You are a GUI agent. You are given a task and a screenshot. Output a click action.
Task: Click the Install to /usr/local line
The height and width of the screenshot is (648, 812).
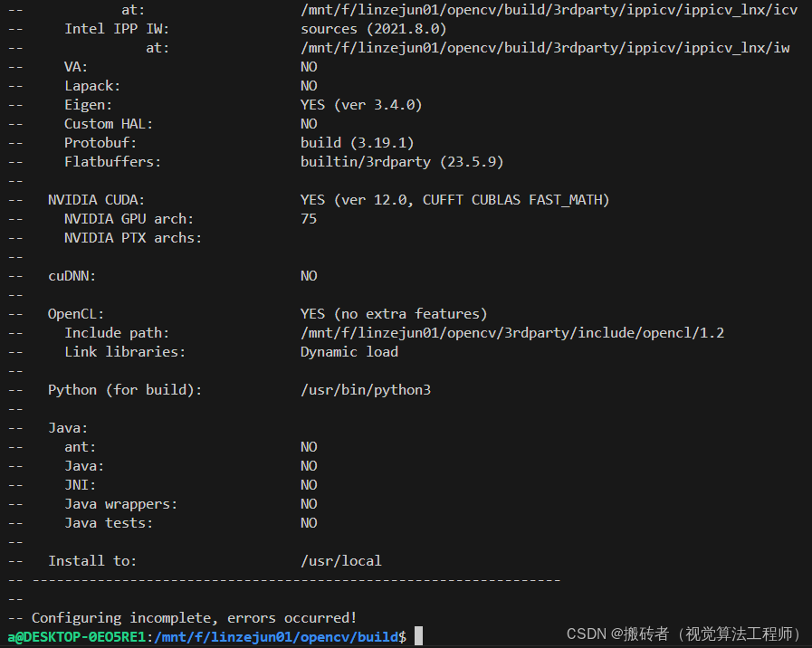point(341,560)
